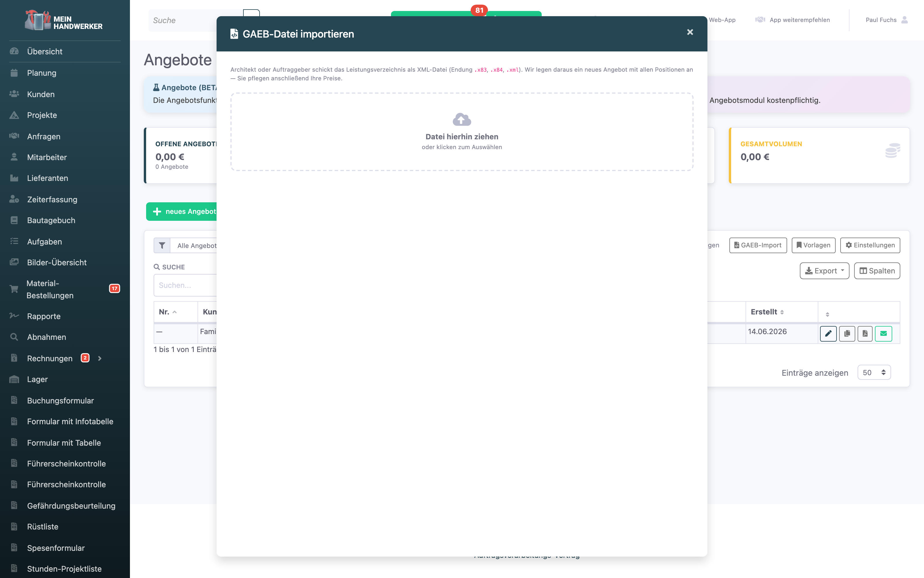Screen dimensions: 924x578
Task: Click the cloud upload icon in drop zone
Action: [x=462, y=119]
